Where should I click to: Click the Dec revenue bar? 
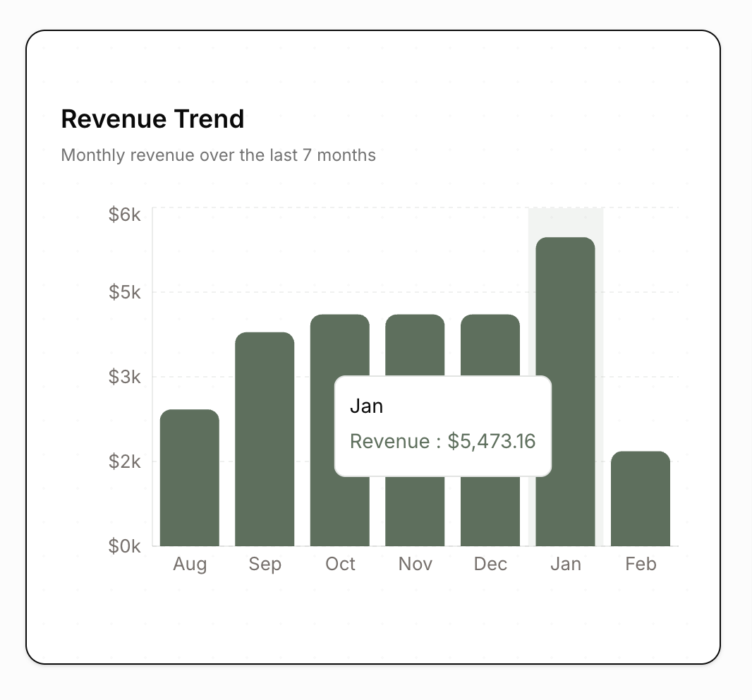click(x=490, y=346)
